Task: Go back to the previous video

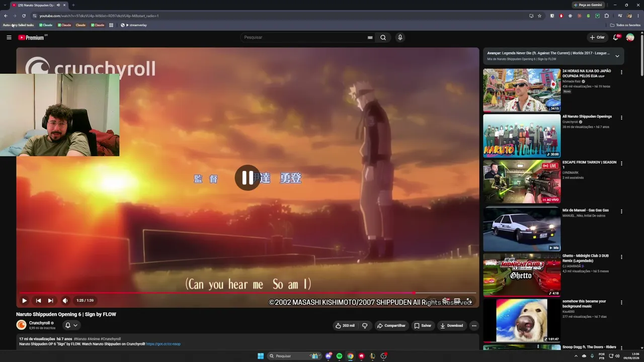Action: click(x=38, y=301)
